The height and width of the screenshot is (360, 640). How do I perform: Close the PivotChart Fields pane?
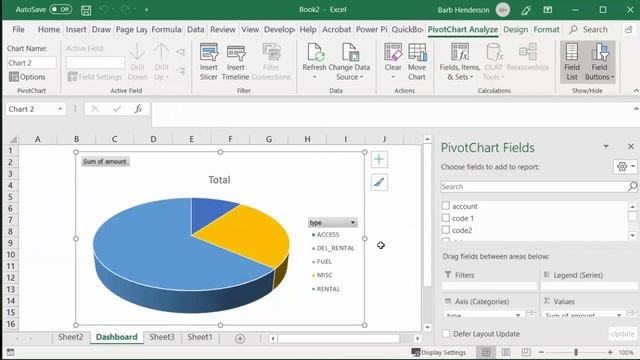(631, 147)
